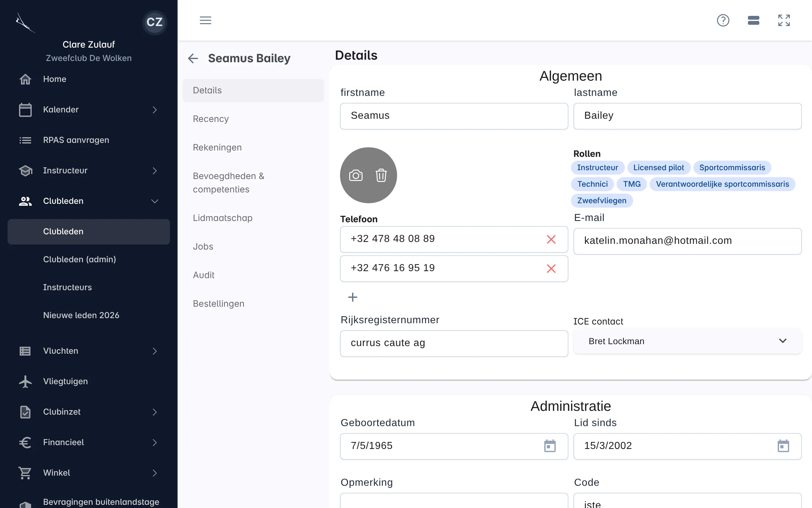The height and width of the screenshot is (508, 812).
Task: Expand the Clubinzet menu chevron
Action: click(x=154, y=412)
